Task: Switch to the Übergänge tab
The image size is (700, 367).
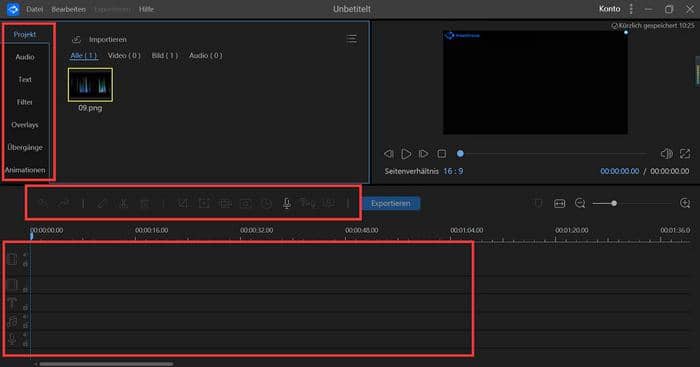Action: click(25, 147)
